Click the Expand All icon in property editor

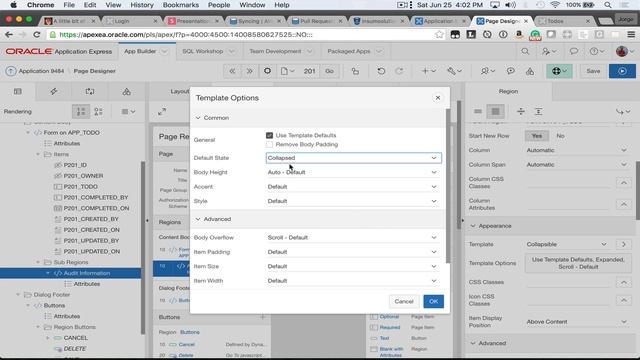point(538,111)
